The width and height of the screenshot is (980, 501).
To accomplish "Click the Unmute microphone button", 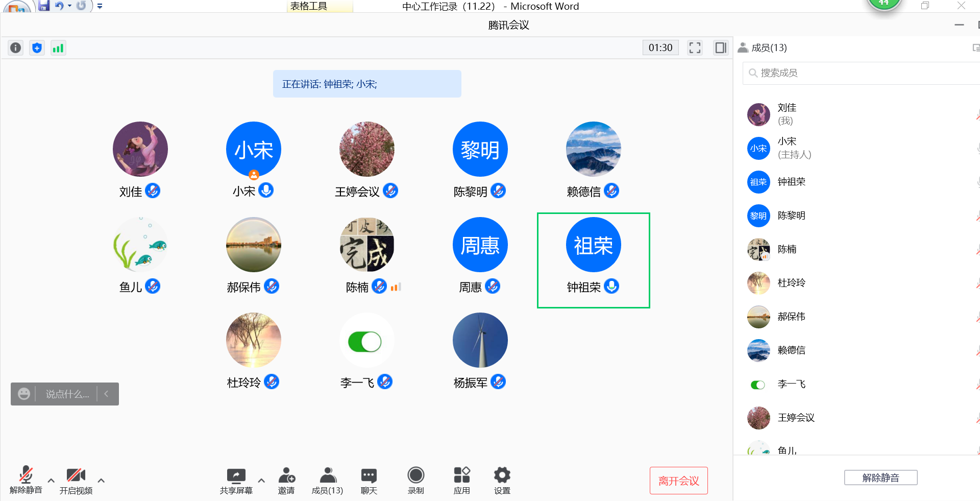I will (26, 480).
